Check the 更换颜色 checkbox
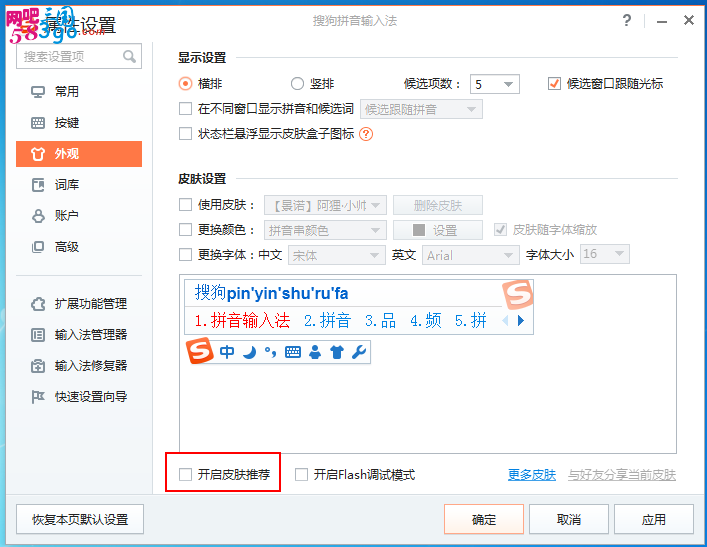Image resolution: width=707 pixels, height=547 pixels. pos(185,230)
